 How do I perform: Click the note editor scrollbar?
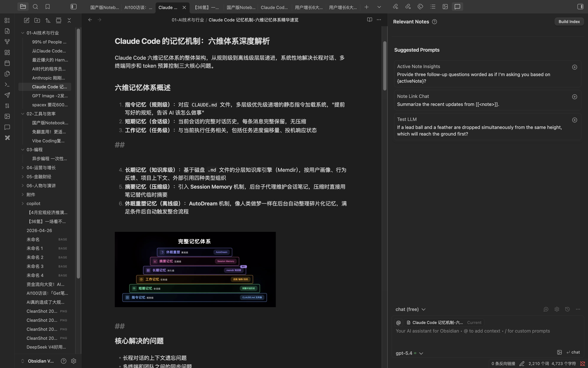pyautogui.click(x=385, y=66)
